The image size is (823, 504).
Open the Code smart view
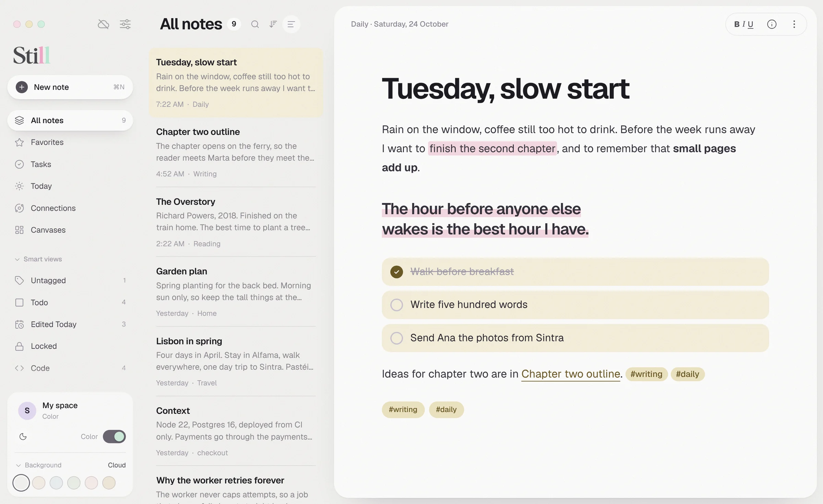point(70,368)
